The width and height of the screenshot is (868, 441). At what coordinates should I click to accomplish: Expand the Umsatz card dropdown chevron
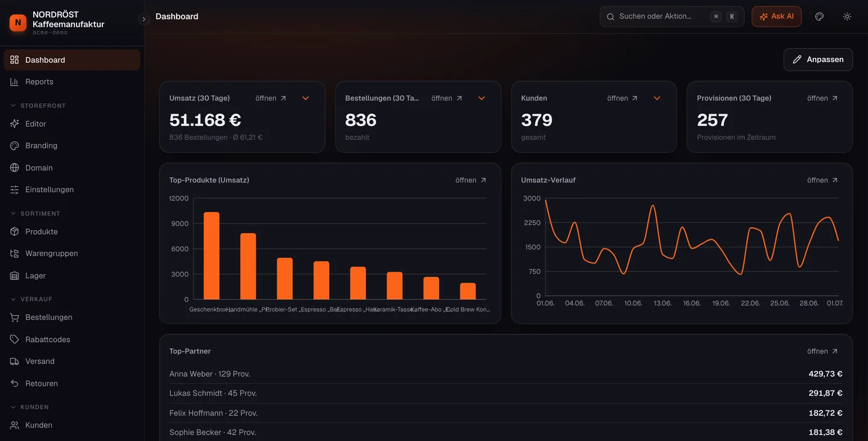(306, 98)
